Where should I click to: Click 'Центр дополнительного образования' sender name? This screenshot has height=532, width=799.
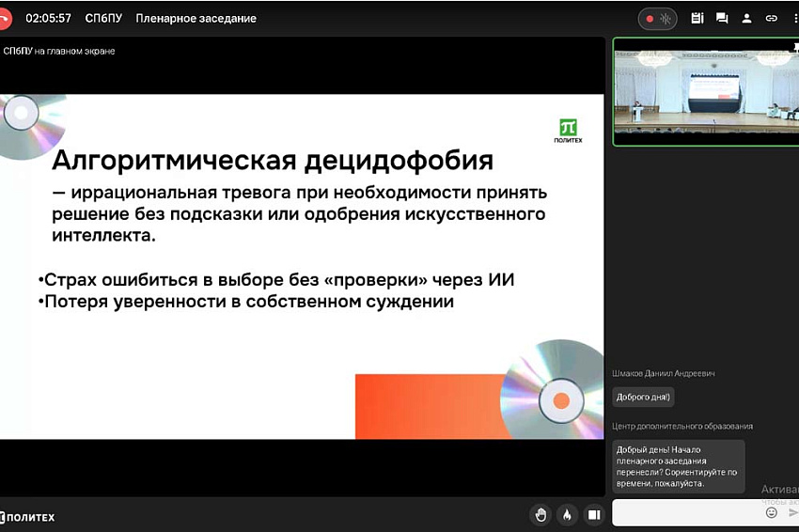682,426
